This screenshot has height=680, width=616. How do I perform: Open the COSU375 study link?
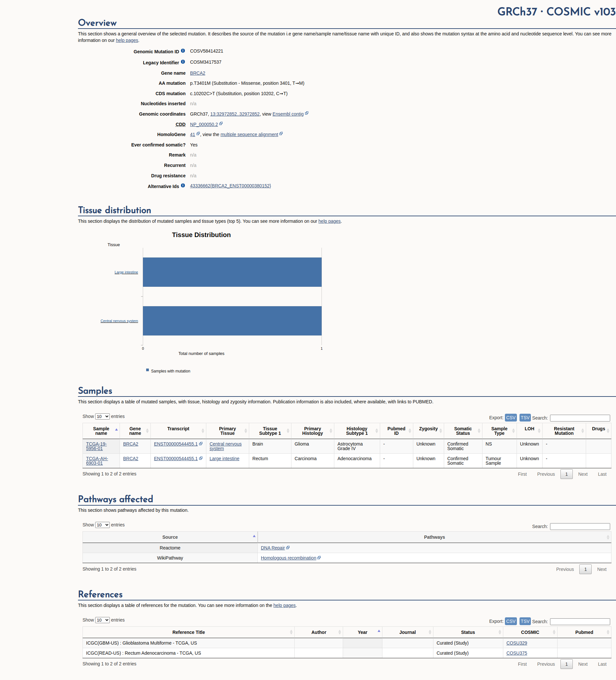click(517, 653)
